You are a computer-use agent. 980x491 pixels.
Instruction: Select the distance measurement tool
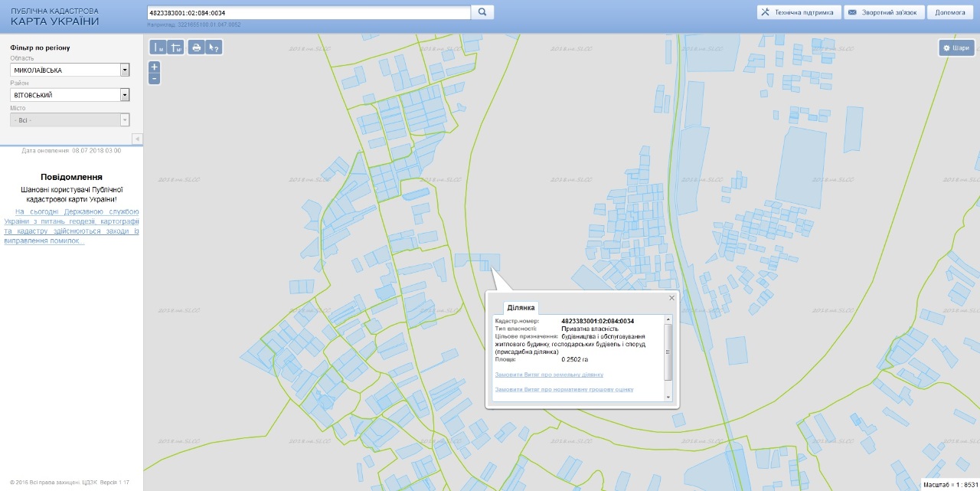(x=158, y=47)
